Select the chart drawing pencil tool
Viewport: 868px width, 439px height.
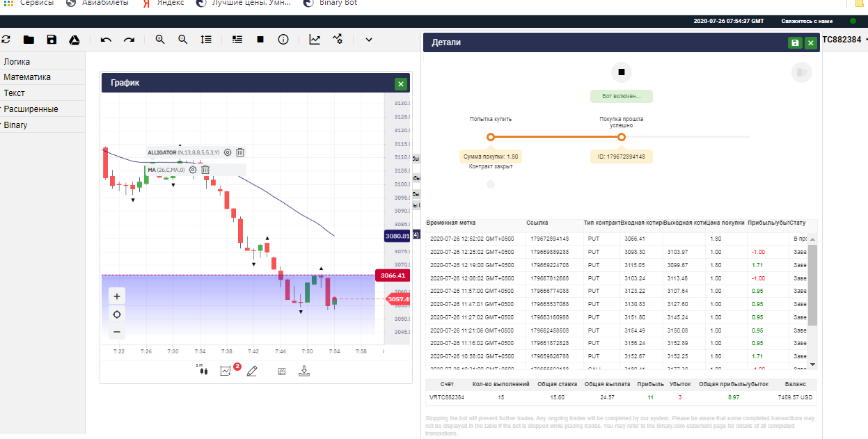[x=252, y=371]
